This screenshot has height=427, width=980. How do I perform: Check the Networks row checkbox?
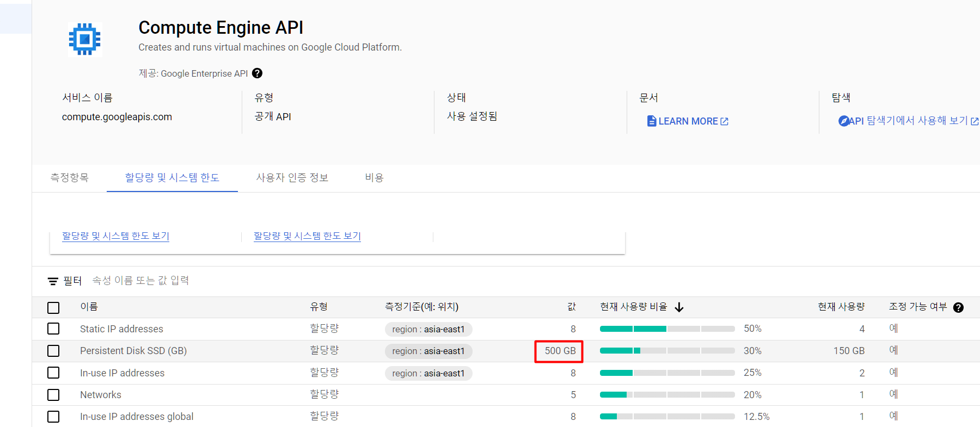53,395
